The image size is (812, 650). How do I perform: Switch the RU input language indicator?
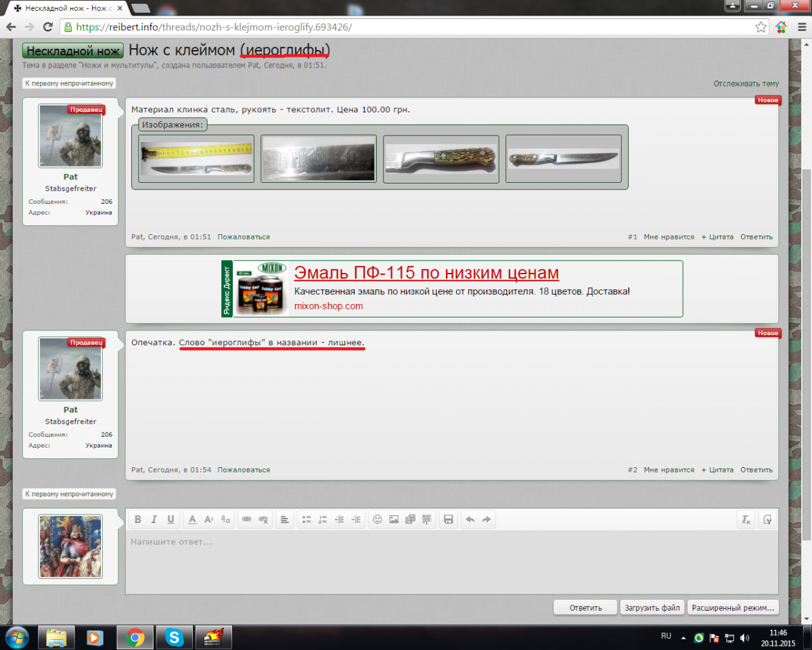(x=666, y=636)
